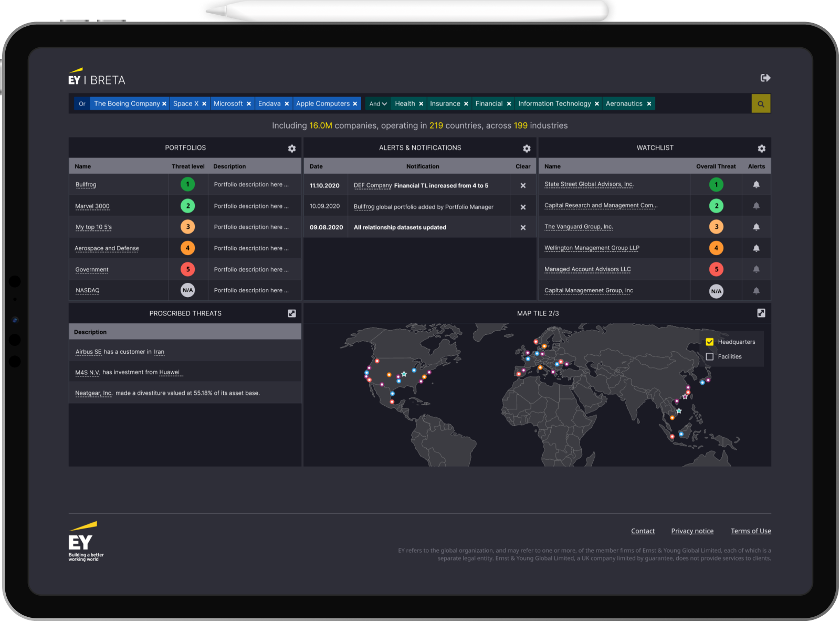
Task: Open the Bullfrog portfolio
Action: coord(86,185)
